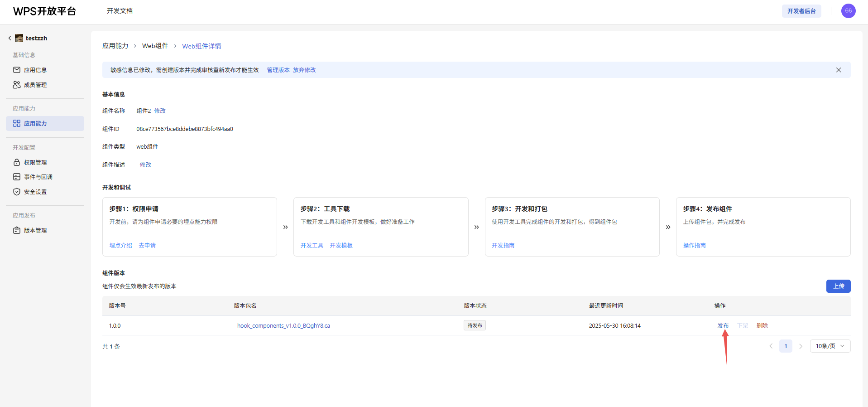Click the 事件与回调 icon
The image size is (868, 407).
tap(17, 177)
